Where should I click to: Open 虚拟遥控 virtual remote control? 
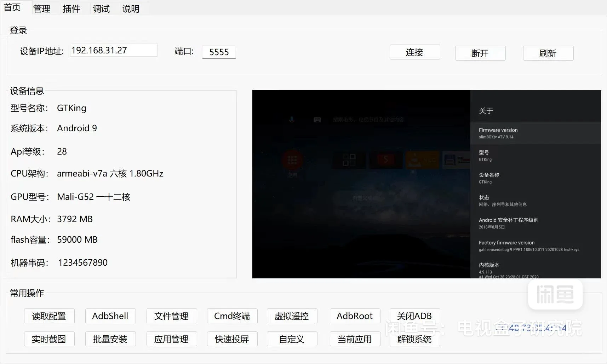coord(292,316)
